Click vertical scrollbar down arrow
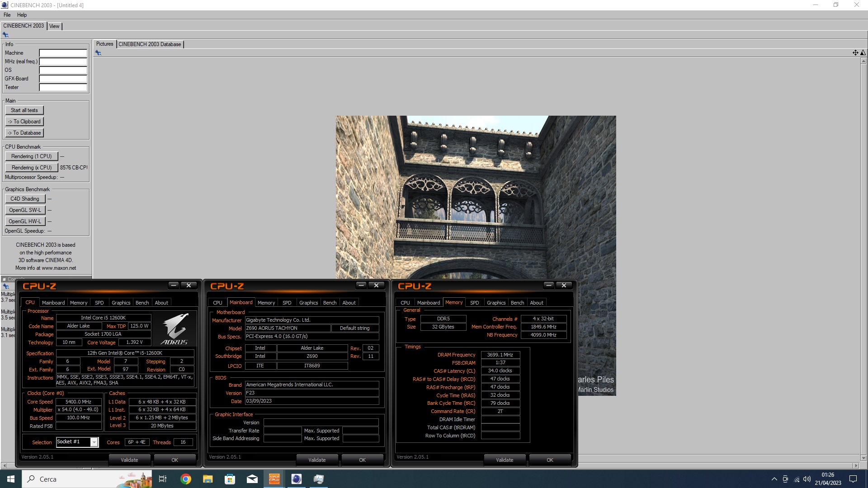This screenshot has height=488, width=868. [x=863, y=458]
